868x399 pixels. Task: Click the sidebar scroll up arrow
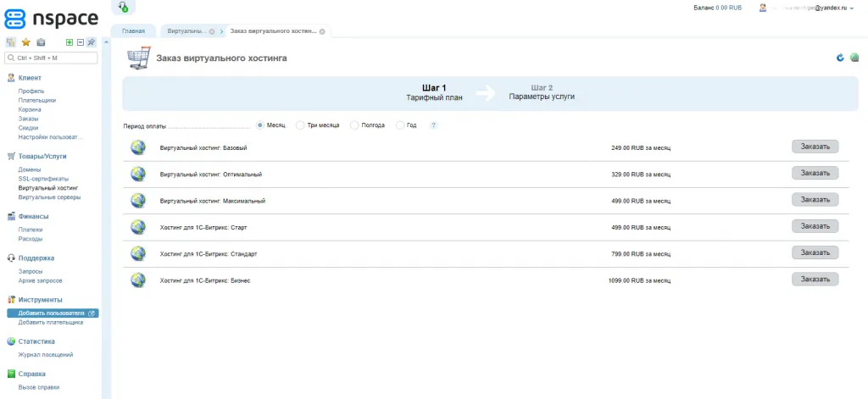point(106,42)
